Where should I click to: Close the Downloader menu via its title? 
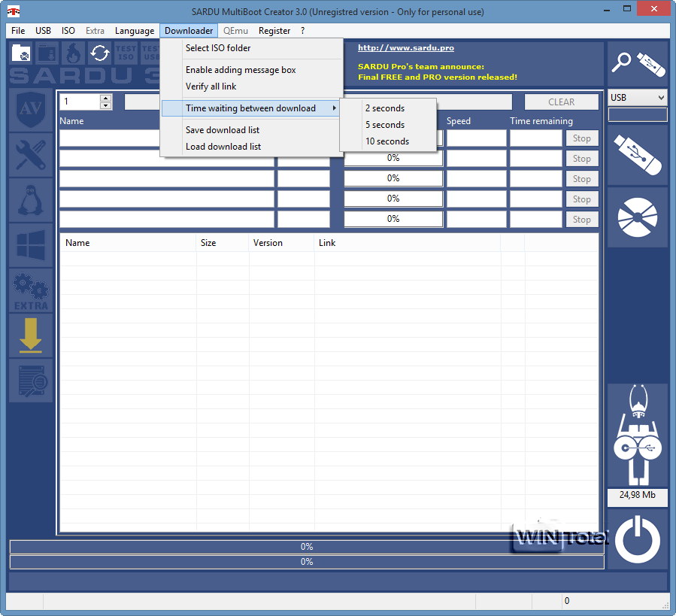(189, 31)
